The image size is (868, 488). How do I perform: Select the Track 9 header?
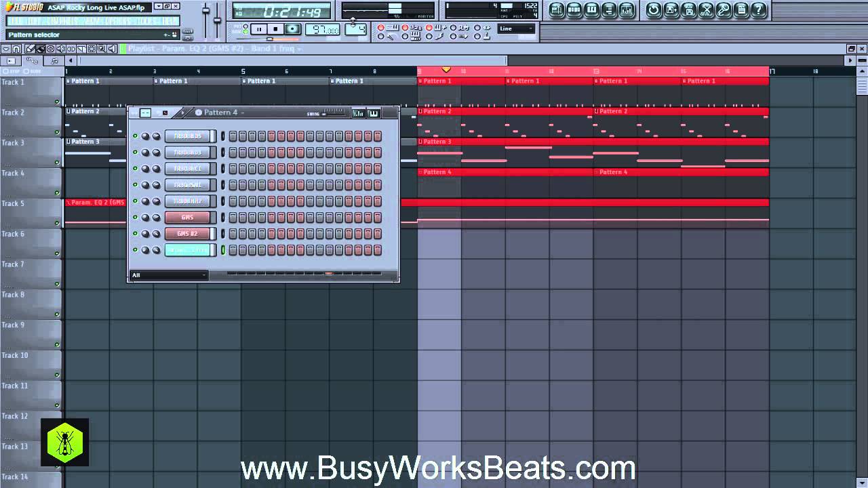click(x=31, y=333)
